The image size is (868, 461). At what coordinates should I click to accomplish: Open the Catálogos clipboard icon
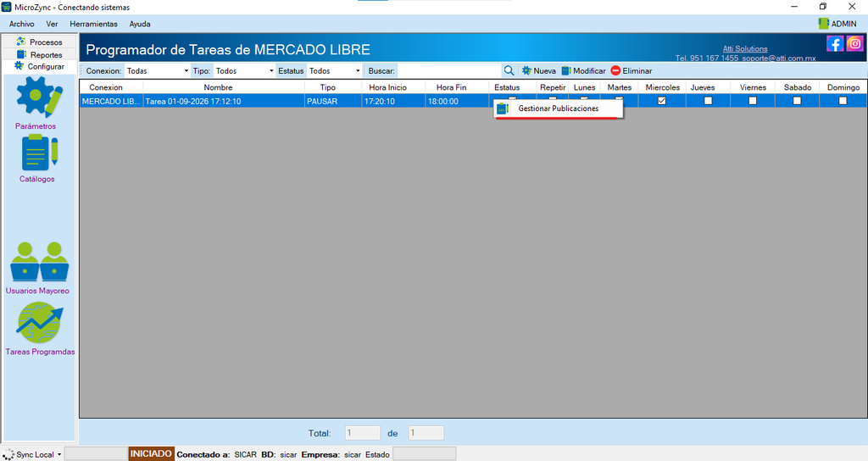pos(39,153)
